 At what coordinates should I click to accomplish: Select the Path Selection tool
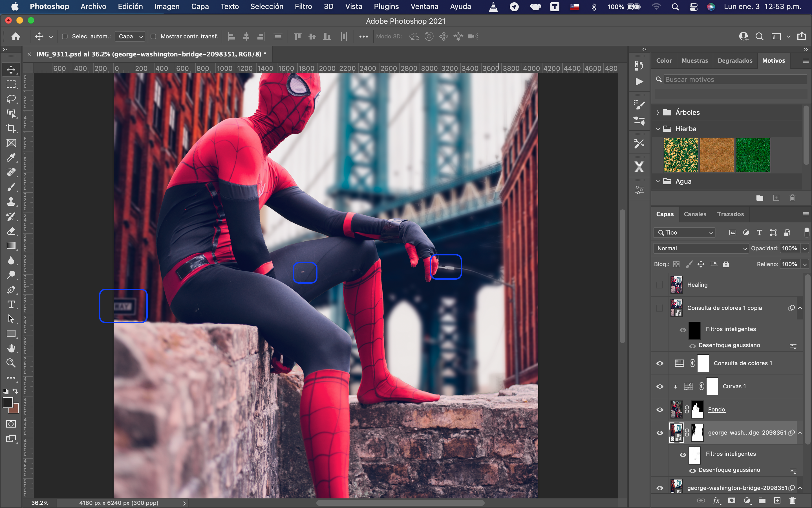pos(11,319)
